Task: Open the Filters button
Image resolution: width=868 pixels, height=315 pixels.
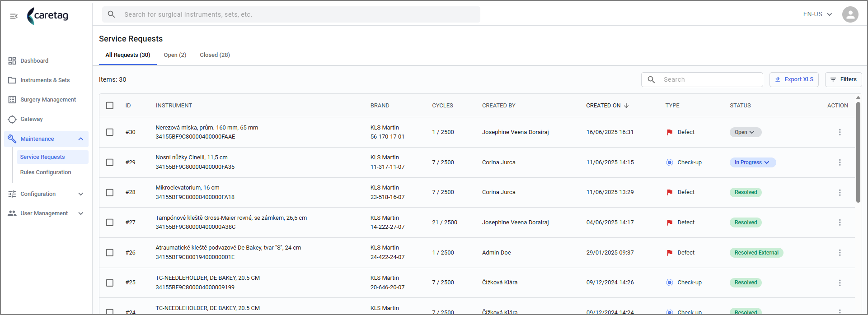Action: pyautogui.click(x=843, y=79)
